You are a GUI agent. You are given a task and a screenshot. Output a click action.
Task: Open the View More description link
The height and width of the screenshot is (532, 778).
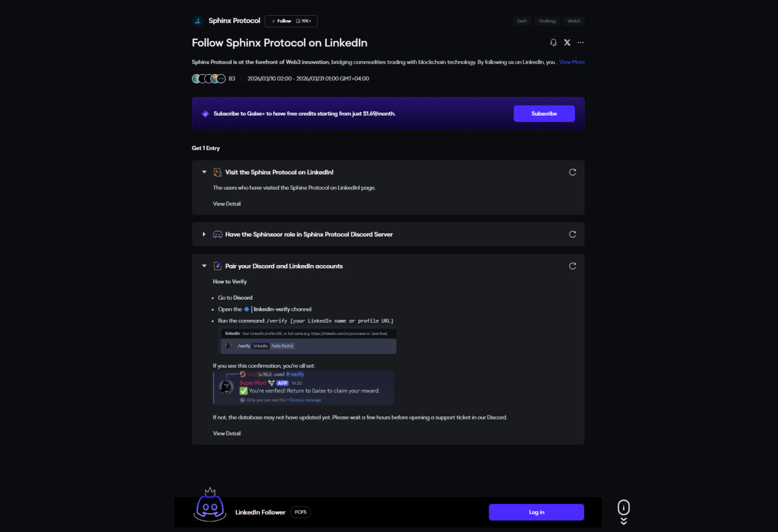coord(572,62)
